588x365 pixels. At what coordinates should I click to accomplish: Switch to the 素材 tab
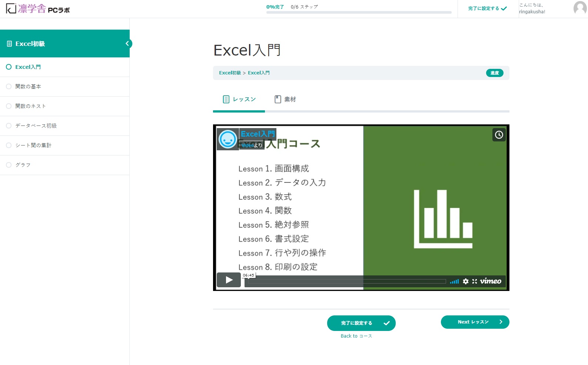coord(285,99)
